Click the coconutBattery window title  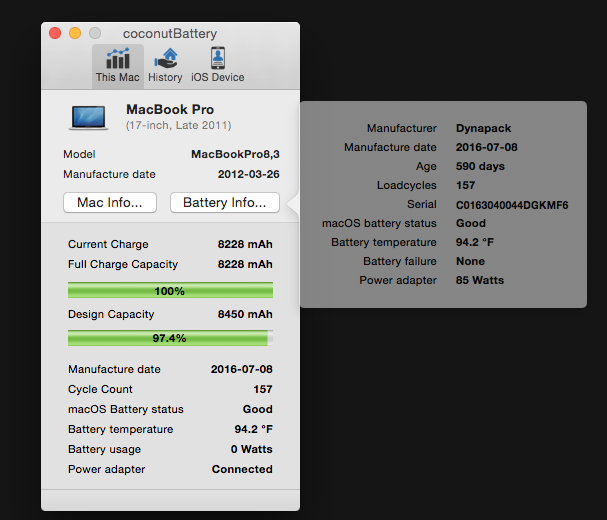pos(170,34)
